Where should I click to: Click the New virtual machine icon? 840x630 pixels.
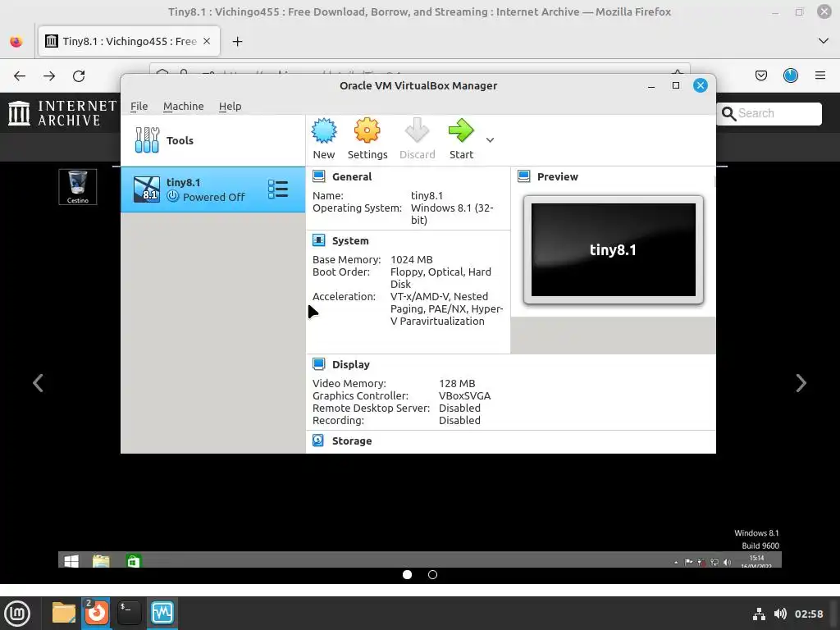[324, 130]
